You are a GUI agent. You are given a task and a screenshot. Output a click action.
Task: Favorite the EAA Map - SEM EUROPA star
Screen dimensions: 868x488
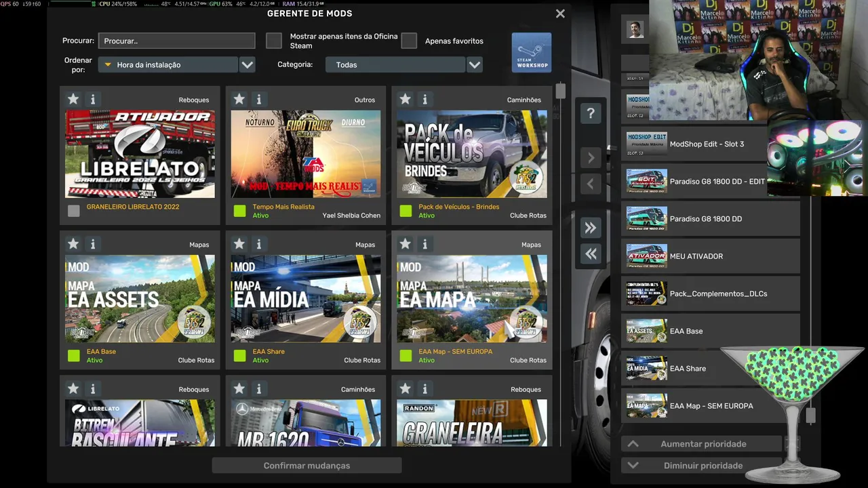coord(406,244)
